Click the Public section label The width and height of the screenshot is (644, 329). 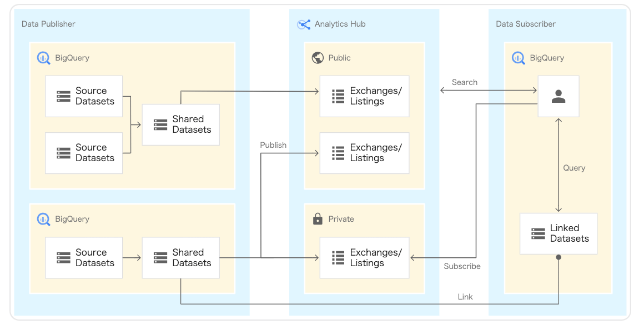(339, 58)
